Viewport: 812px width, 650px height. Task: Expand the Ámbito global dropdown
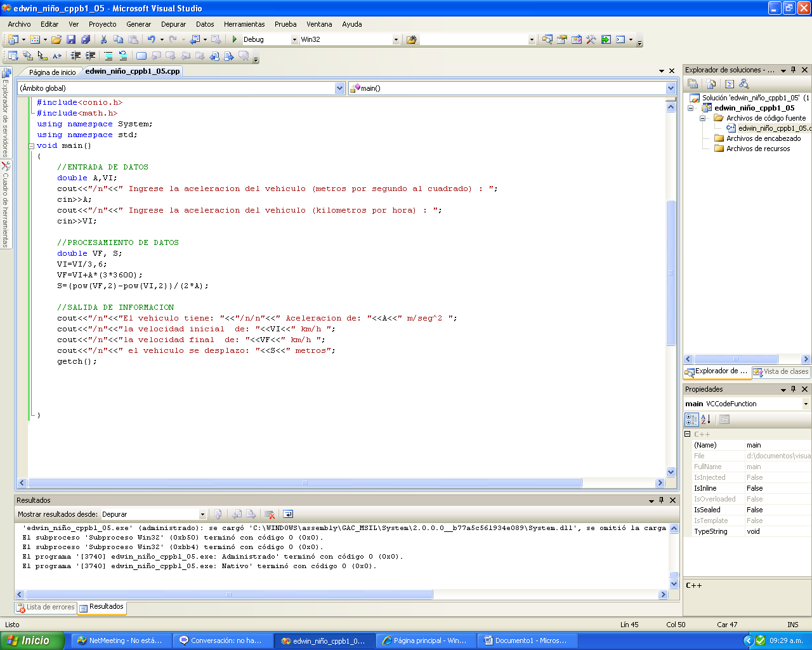(x=340, y=88)
